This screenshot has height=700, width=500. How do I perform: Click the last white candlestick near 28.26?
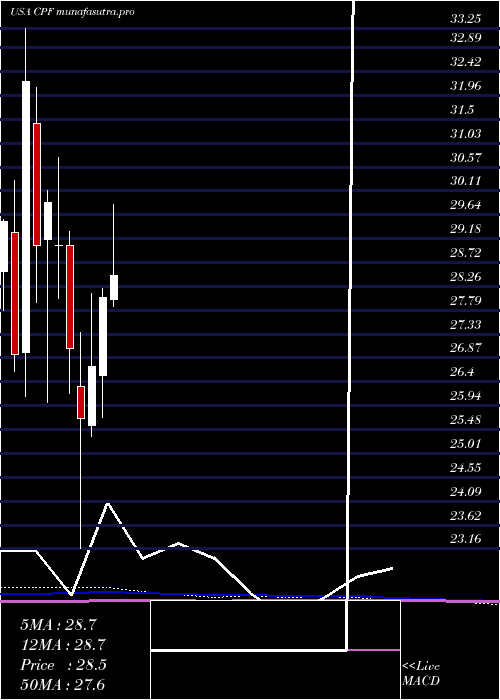(x=114, y=288)
